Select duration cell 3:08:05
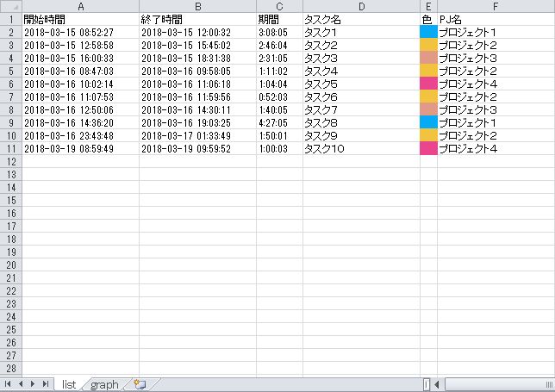555x392 pixels. (279, 32)
